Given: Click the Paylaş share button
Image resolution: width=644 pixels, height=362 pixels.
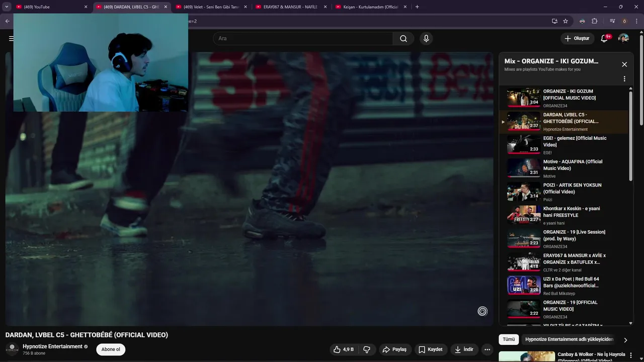Looking at the screenshot, I should coord(394,349).
